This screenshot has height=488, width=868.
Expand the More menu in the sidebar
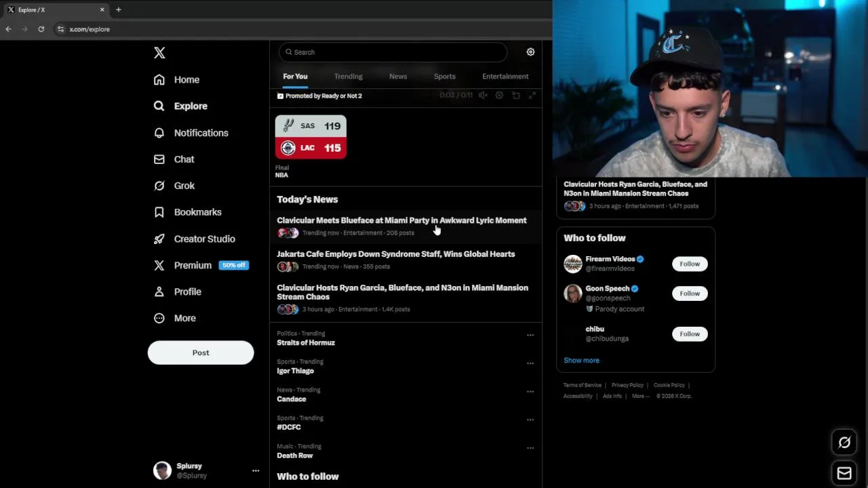175,318
